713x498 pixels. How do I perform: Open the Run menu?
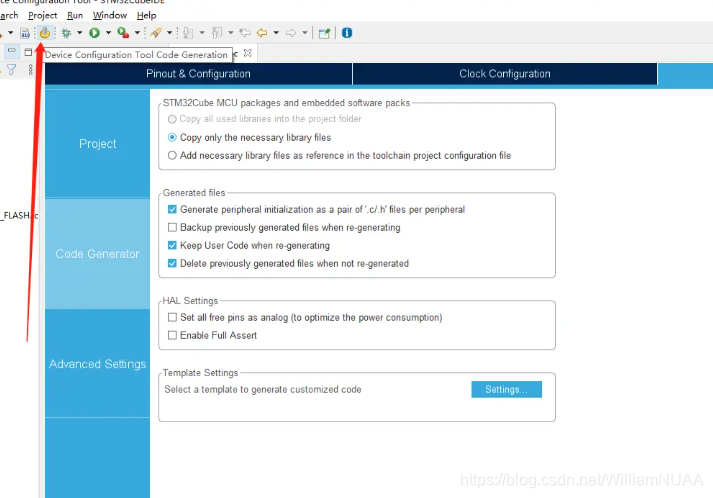point(75,15)
